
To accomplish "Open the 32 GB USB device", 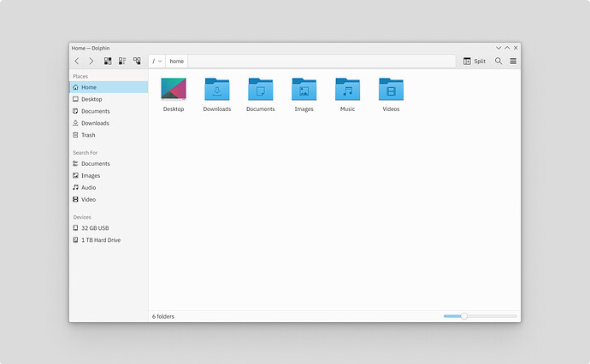I will point(95,228).
